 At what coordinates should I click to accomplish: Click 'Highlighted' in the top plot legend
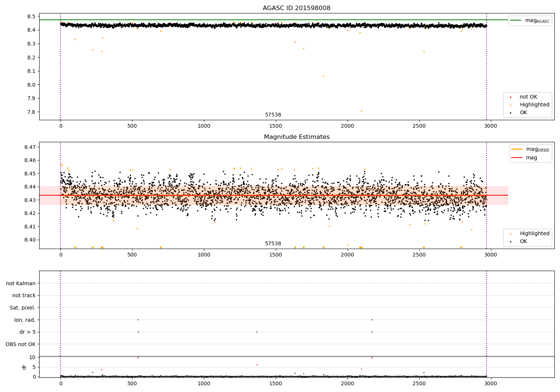534,105
